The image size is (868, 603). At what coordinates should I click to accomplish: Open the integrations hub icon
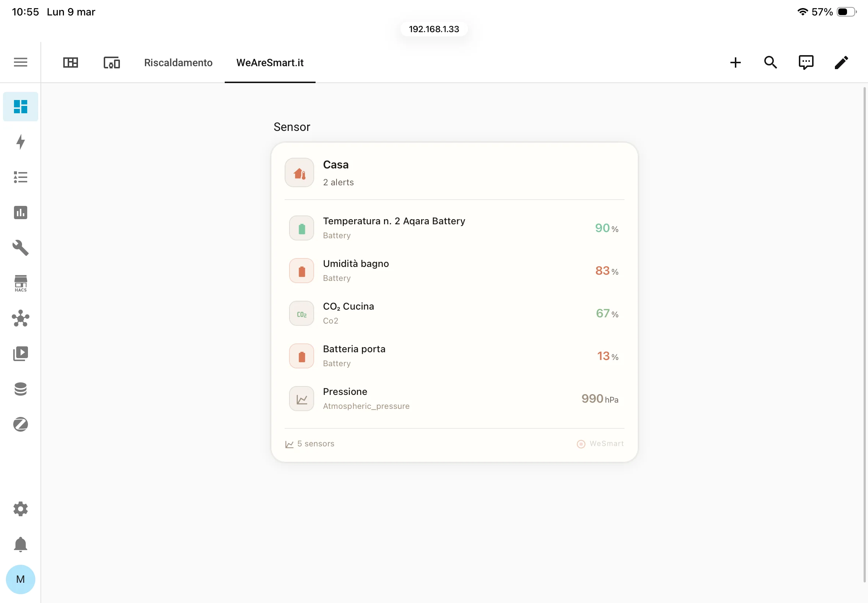(x=20, y=318)
